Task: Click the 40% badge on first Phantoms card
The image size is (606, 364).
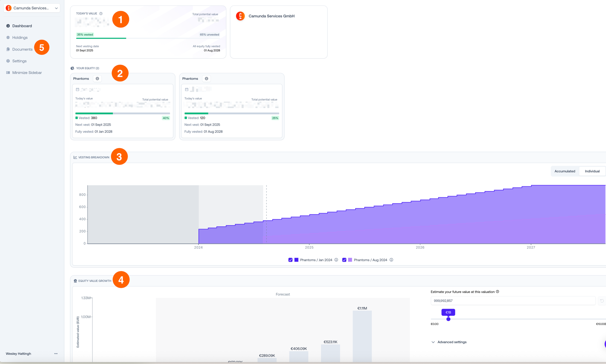Action: click(166, 118)
